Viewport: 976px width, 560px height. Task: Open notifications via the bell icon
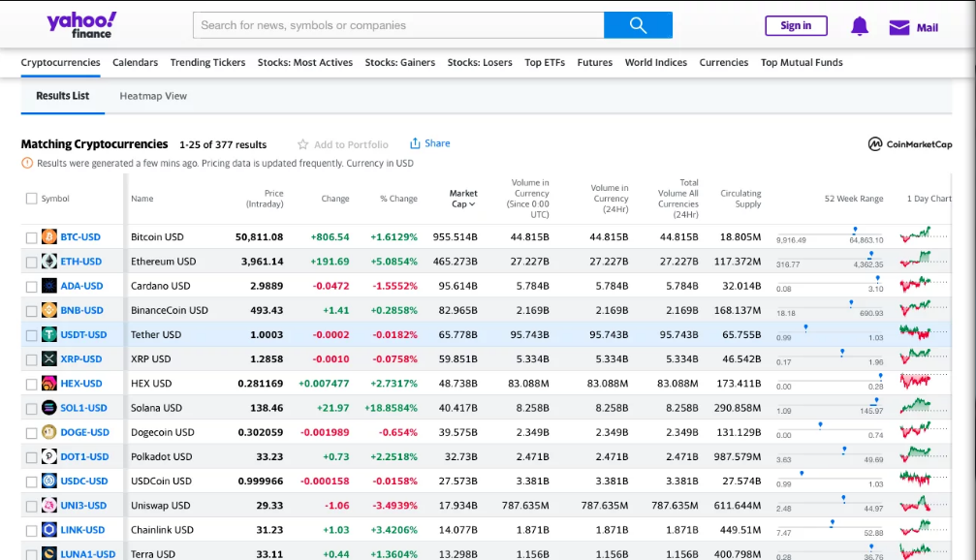pyautogui.click(x=859, y=25)
